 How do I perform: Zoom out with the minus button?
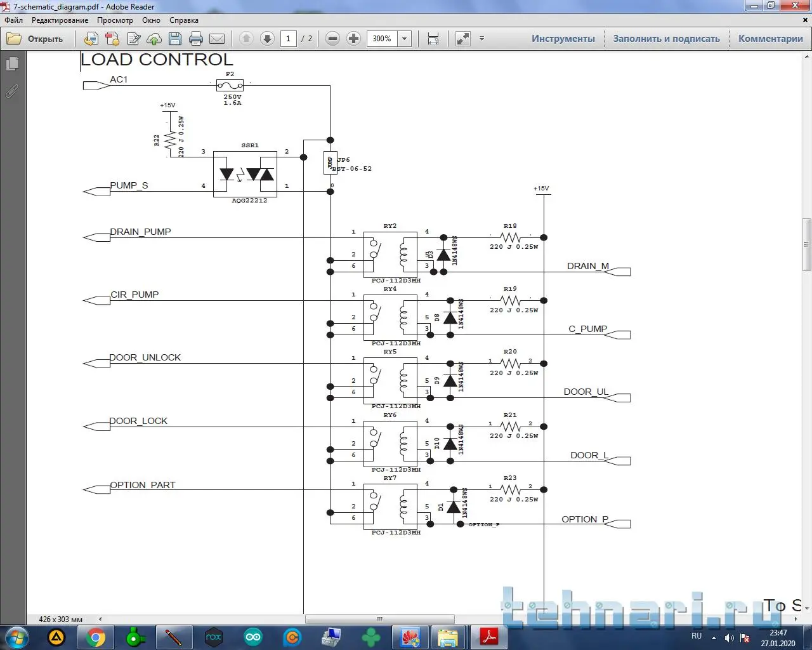pyautogui.click(x=332, y=39)
